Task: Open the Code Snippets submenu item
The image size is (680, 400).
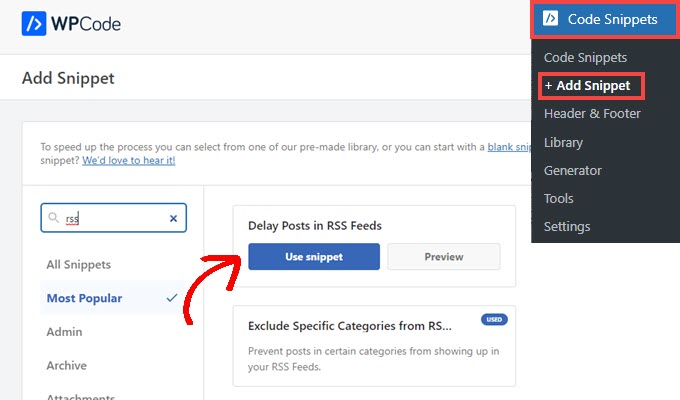Action: (585, 58)
